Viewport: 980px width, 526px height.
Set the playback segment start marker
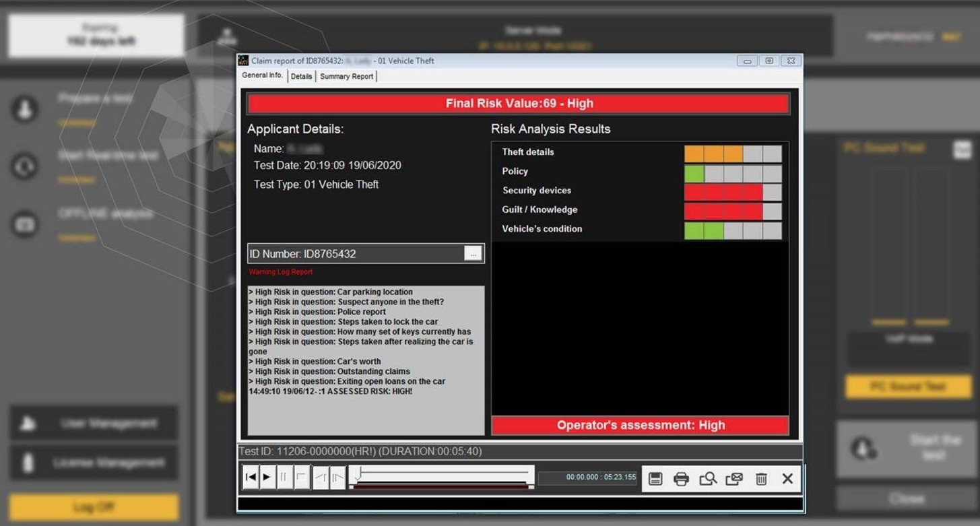pyautogui.click(x=321, y=478)
